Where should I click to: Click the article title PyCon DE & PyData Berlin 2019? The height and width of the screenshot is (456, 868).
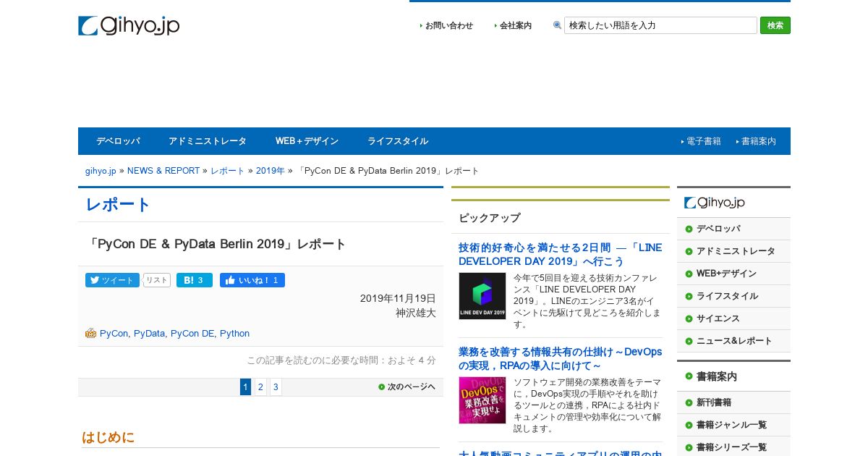pos(216,244)
